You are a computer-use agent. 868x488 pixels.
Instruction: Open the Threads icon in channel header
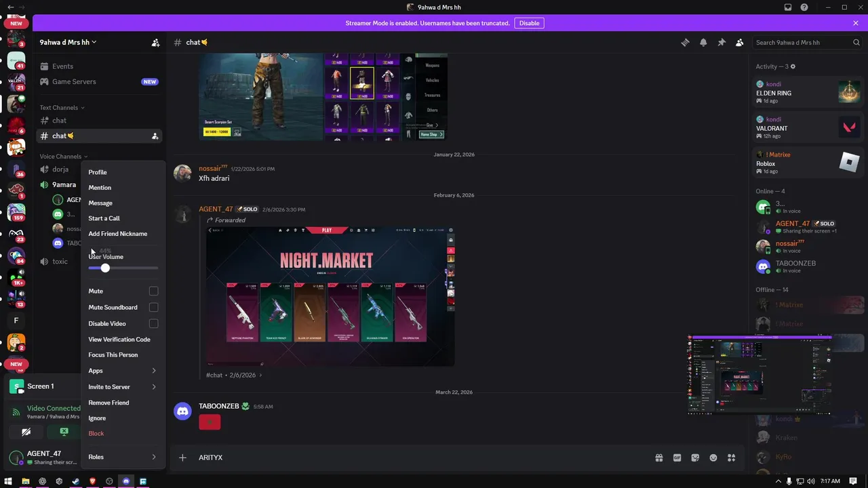(685, 42)
